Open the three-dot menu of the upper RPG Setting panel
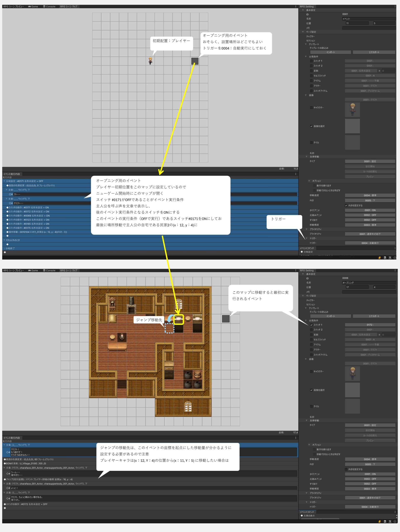400x532 pixels. tap(395, 6)
